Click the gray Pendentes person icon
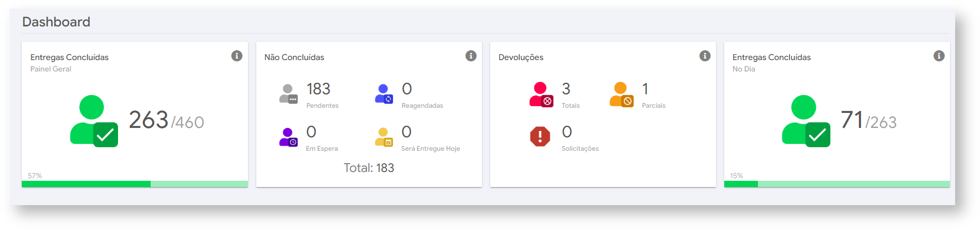Viewport: 980px width, 230px height. click(288, 94)
